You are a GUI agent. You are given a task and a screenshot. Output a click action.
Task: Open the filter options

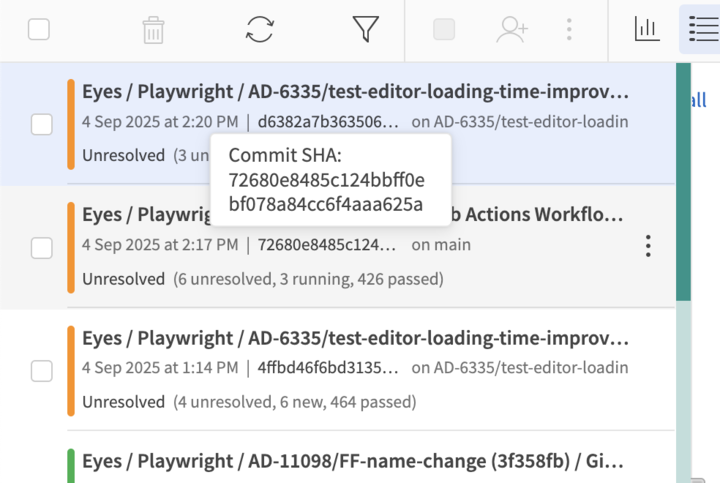366,30
